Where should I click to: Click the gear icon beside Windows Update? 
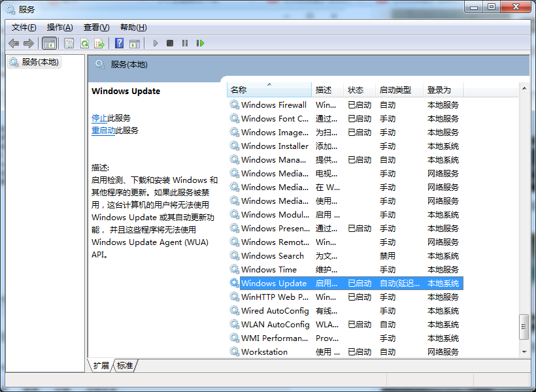click(x=234, y=283)
